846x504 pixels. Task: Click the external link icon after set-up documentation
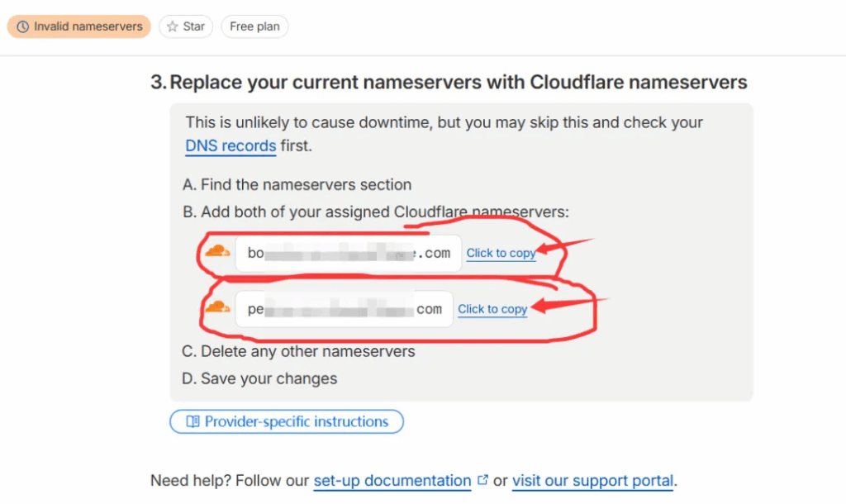482,480
